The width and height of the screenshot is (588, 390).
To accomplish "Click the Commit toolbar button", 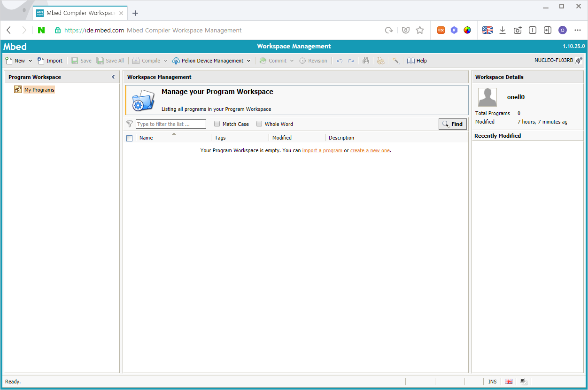I will coord(273,61).
